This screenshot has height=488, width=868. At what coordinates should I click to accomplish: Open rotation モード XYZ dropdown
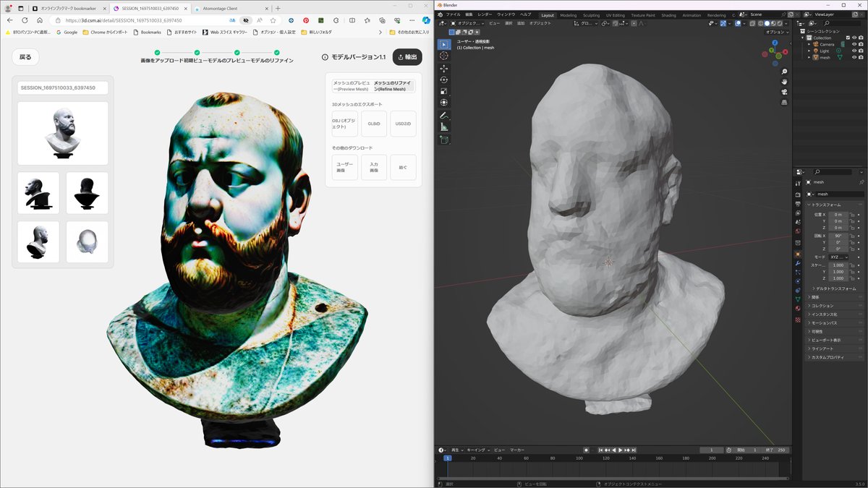[x=838, y=257]
